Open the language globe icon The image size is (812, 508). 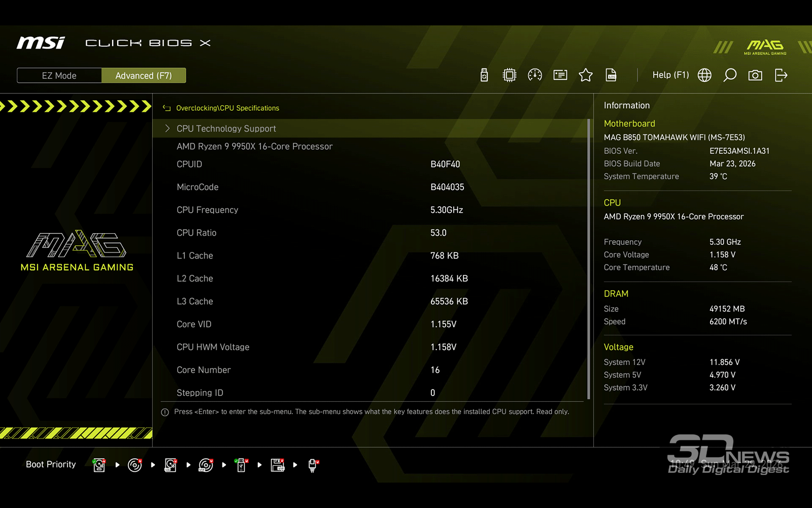(704, 75)
